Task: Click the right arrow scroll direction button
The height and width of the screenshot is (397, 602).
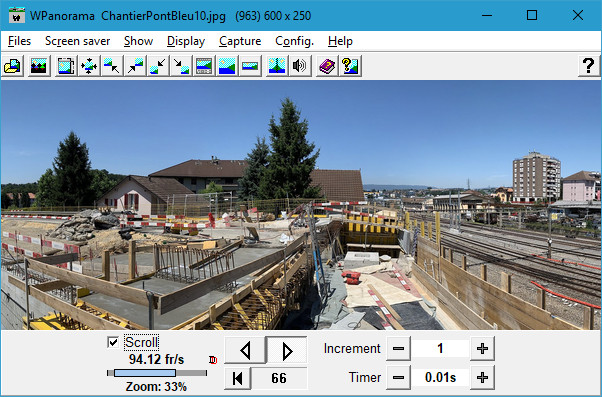Action: tap(286, 351)
